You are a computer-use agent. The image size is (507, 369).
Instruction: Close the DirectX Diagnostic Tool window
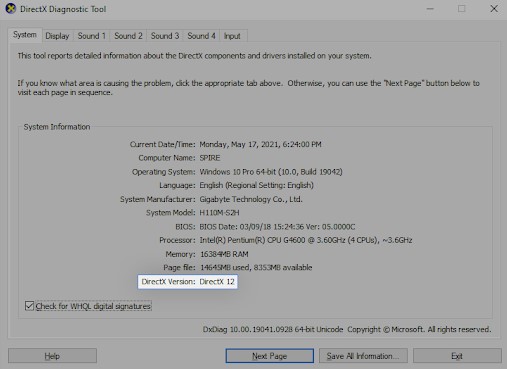pyautogui.click(x=494, y=9)
